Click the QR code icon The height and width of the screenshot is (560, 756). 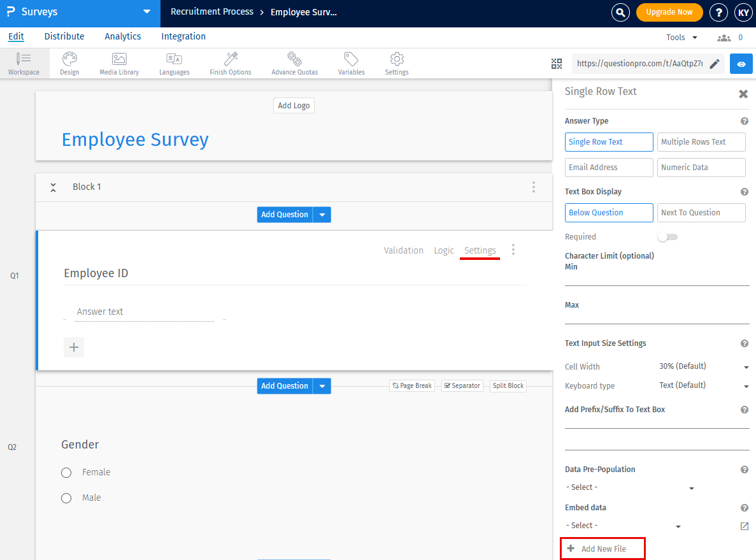(556, 63)
